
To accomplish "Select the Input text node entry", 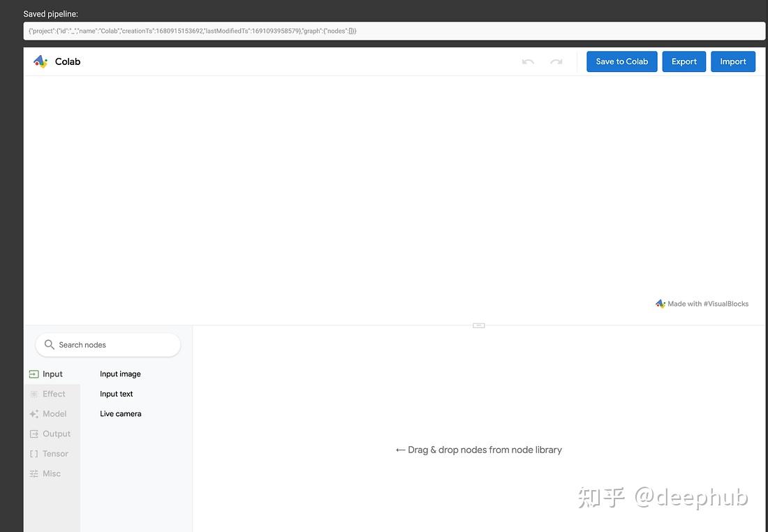I will pos(116,394).
